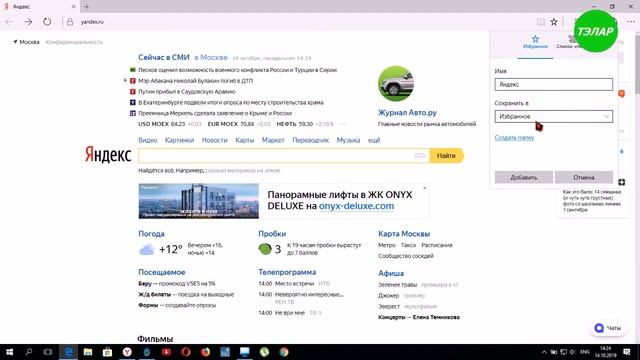
Task: Open the onyx-deluxe.com ad link
Action: coord(356,206)
